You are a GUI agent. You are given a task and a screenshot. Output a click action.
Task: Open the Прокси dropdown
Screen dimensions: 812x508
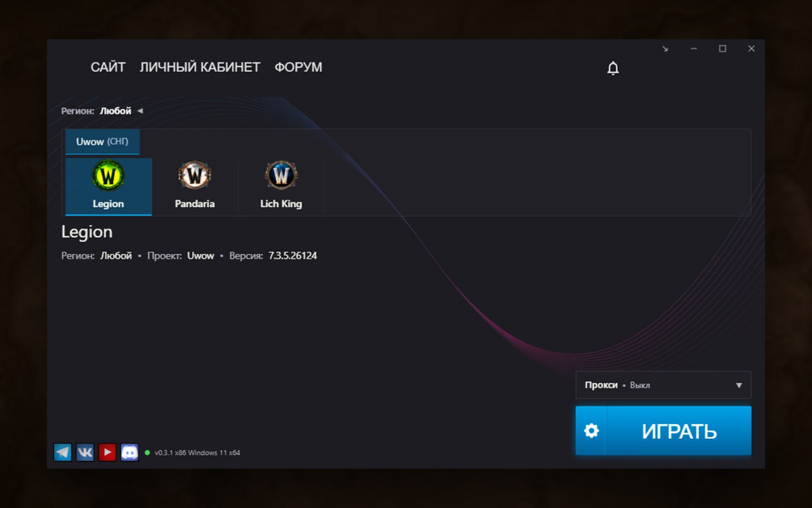click(x=663, y=385)
